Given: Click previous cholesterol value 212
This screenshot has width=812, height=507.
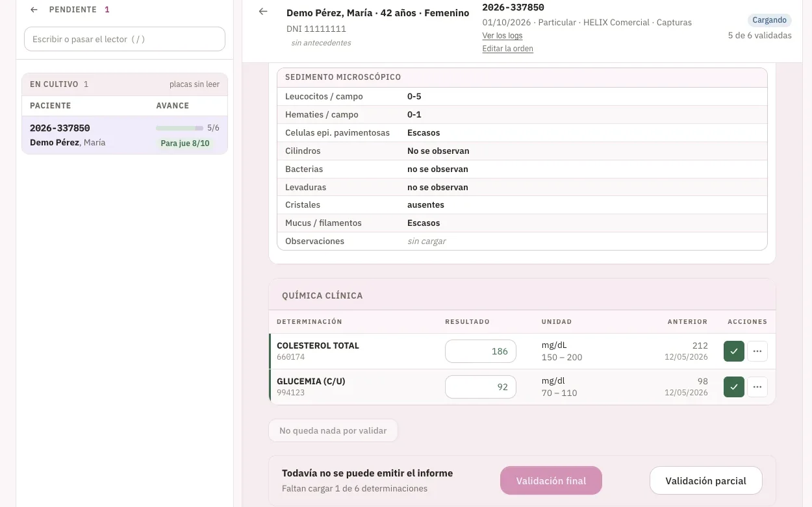Looking at the screenshot, I should coord(700,345).
